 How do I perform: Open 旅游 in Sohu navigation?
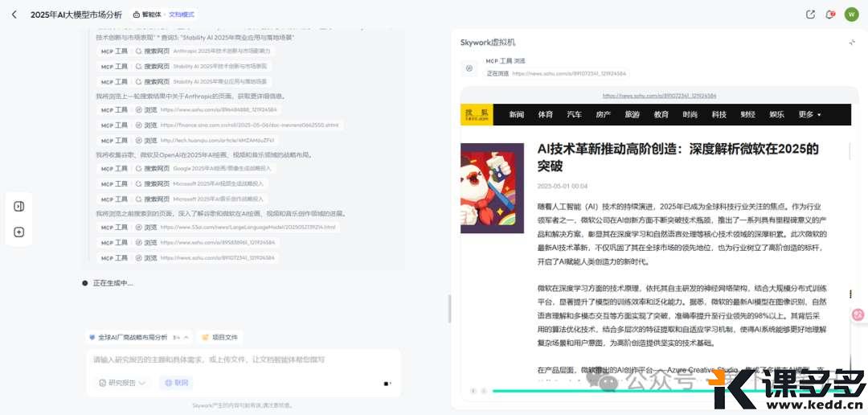633,115
